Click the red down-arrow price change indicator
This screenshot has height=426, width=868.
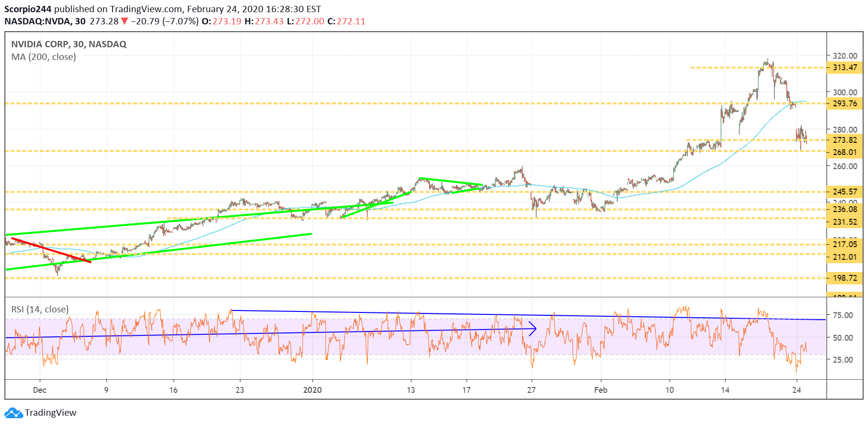[125, 21]
